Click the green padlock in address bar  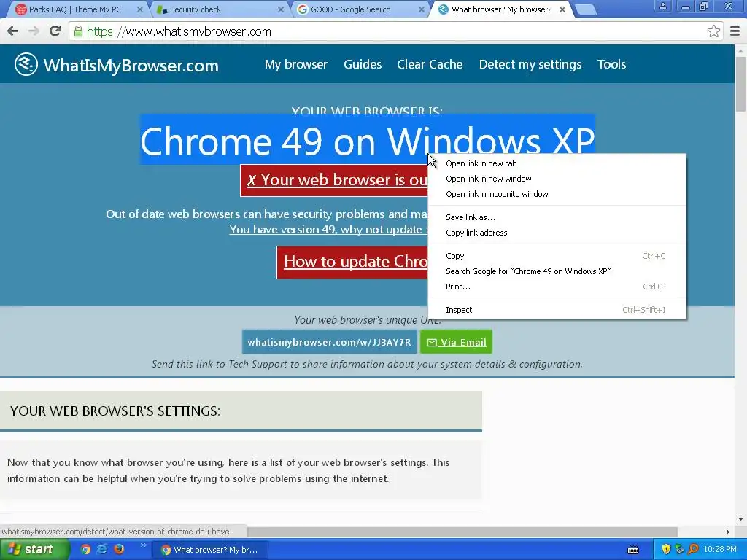[x=78, y=31]
